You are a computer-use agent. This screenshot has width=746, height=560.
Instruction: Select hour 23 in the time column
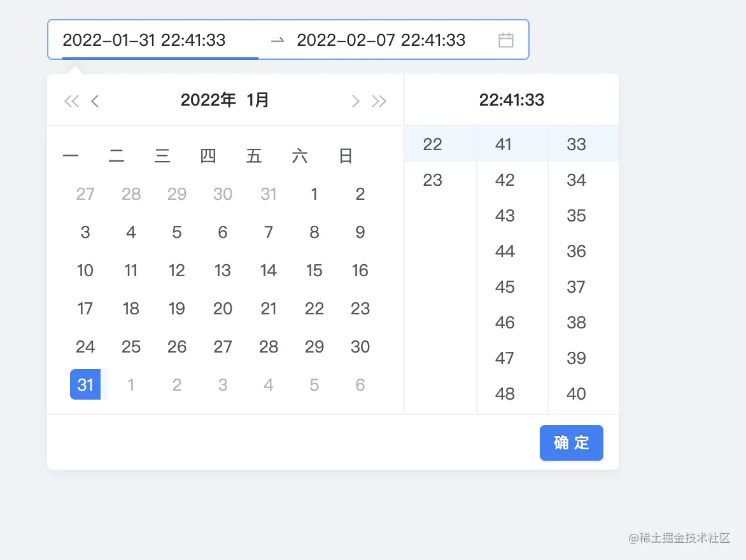click(432, 180)
